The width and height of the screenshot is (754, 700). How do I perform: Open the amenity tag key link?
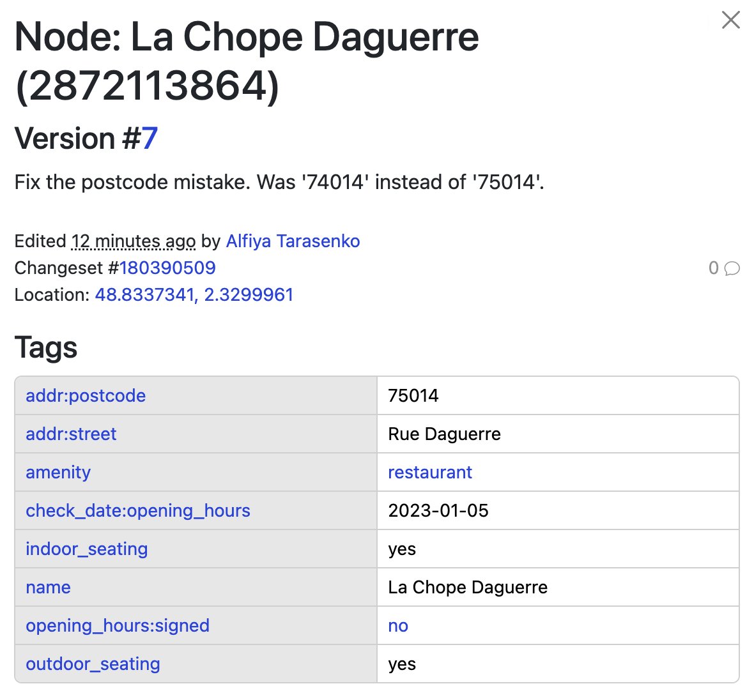tap(58, 472)
